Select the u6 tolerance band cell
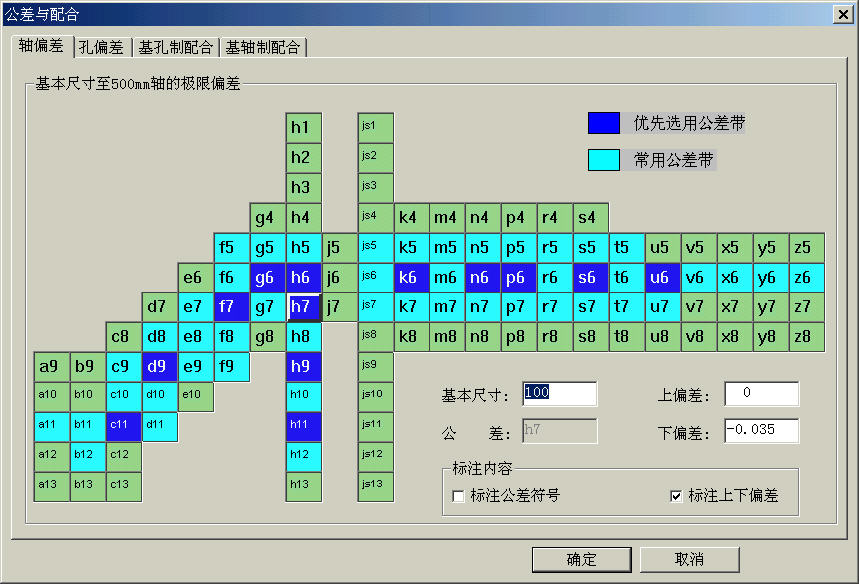 pyautogui.click(x=662, y=277)
